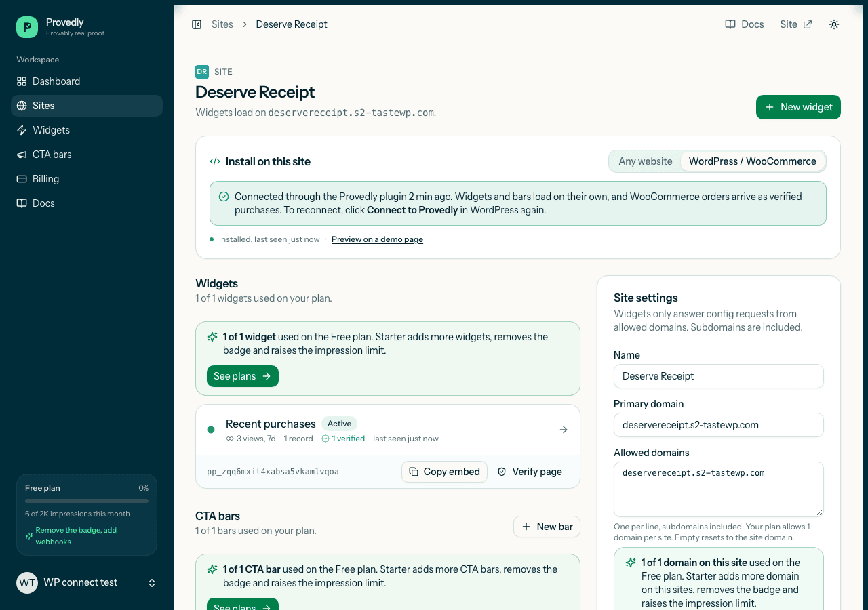Select Sites in the sidebar
868x610 pixels.
(x=87, y=106)
